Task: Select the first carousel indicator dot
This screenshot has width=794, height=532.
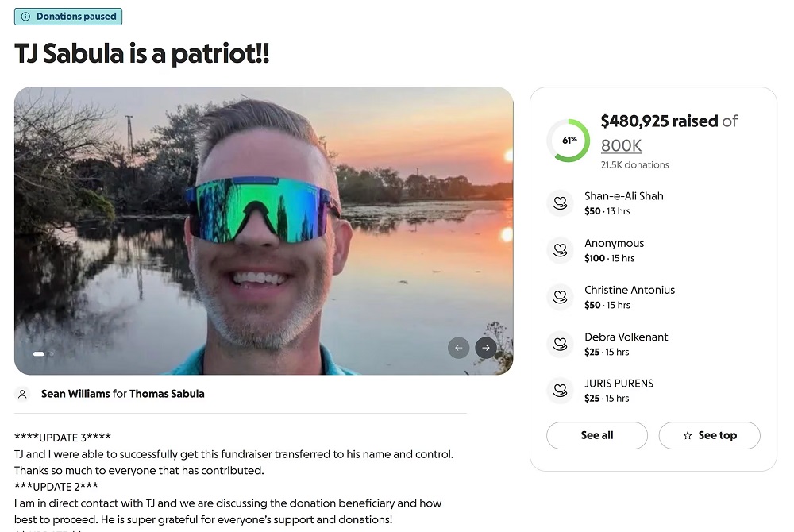Action: (x=38, y=353)
